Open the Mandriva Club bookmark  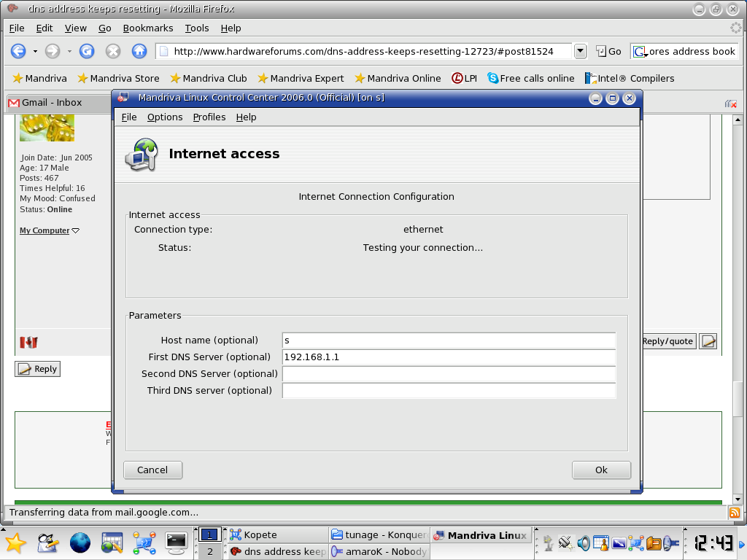pyautogui.click(x=209, y=78)
